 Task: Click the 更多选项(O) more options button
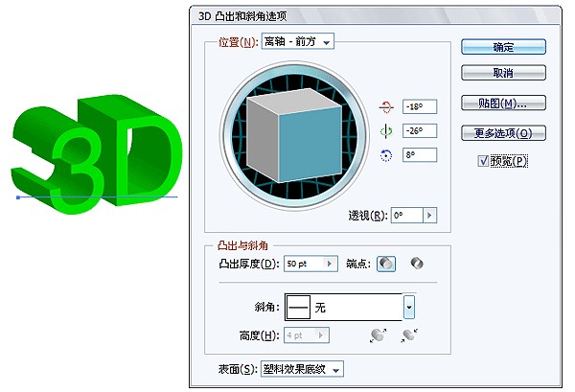(503, 132)
